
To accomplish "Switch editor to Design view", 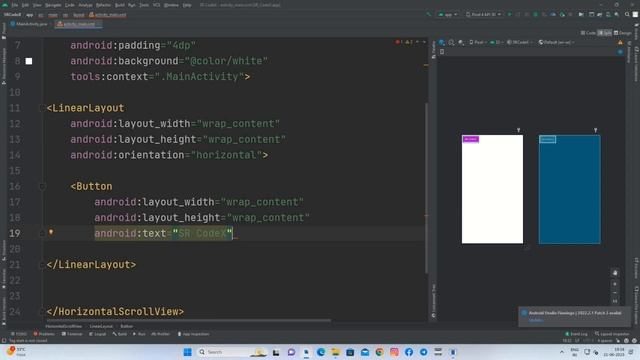I will (622, 33).
